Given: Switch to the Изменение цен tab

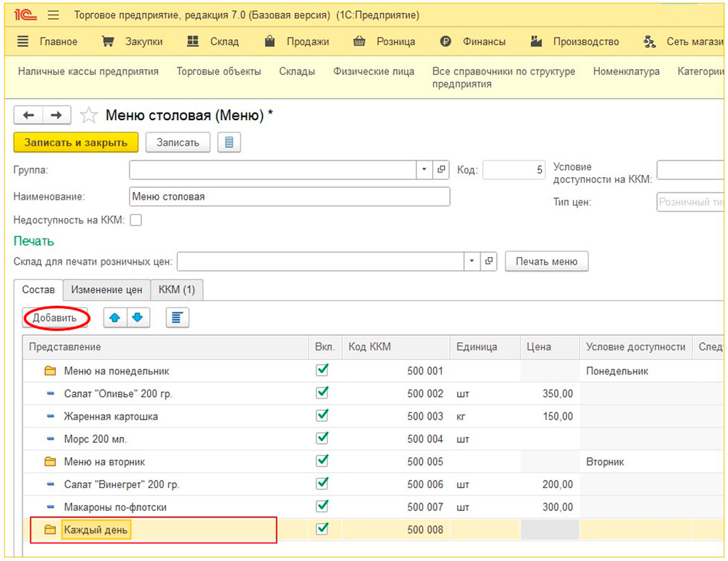Looking at the screenshot, I should tap(106, 289).
